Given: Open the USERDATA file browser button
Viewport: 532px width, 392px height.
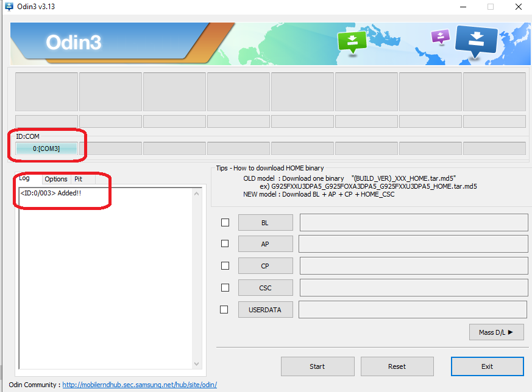Looking at the screenshot, I should pos(265,310).
